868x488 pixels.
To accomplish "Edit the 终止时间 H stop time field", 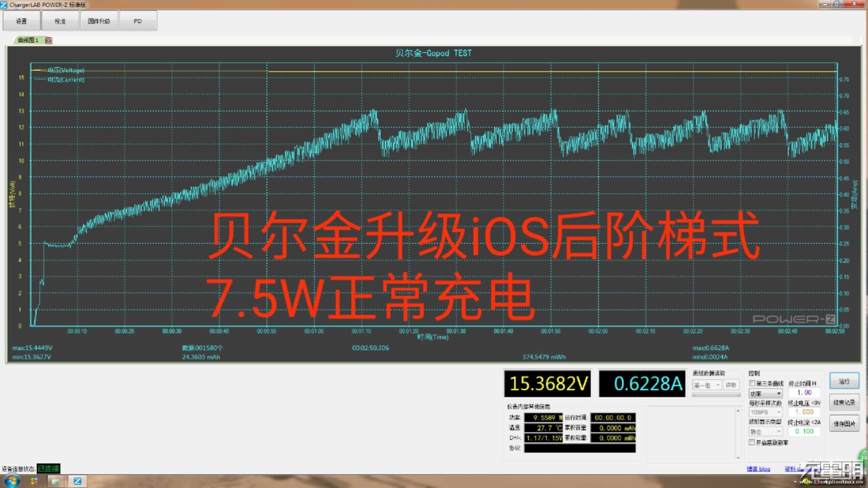I will point(804,393).
